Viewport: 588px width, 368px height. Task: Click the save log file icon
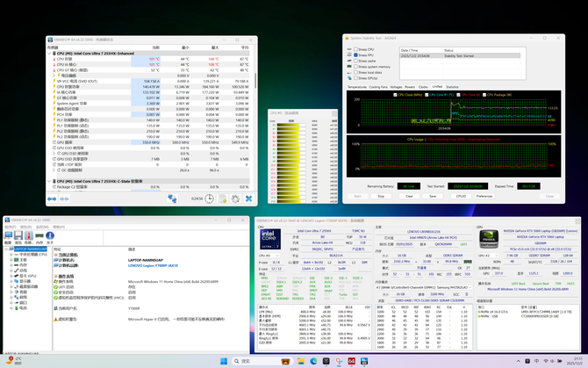click(223, 198)
